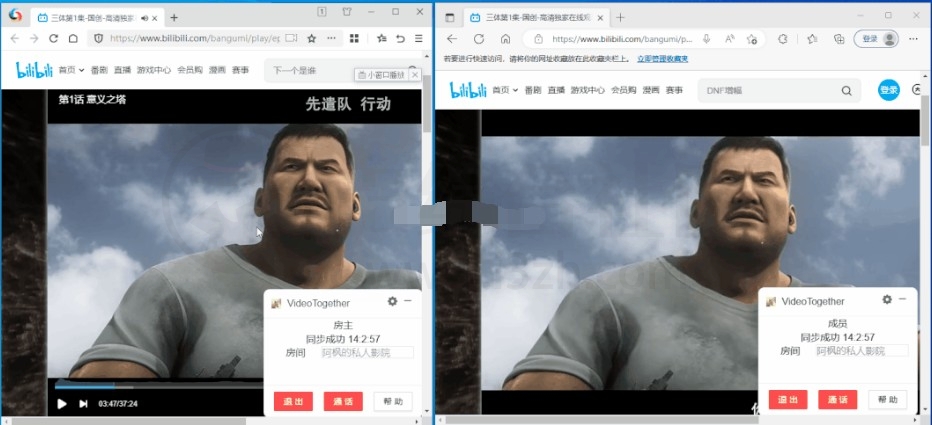Click the microphone icon in Edge address bar
The image size is (932, 425).
coord(706,39)
